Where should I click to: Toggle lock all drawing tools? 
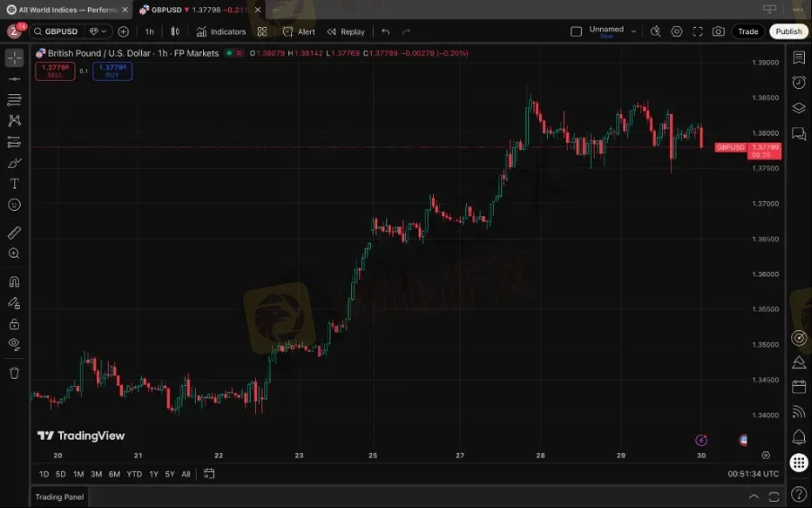tap(14, 323)
